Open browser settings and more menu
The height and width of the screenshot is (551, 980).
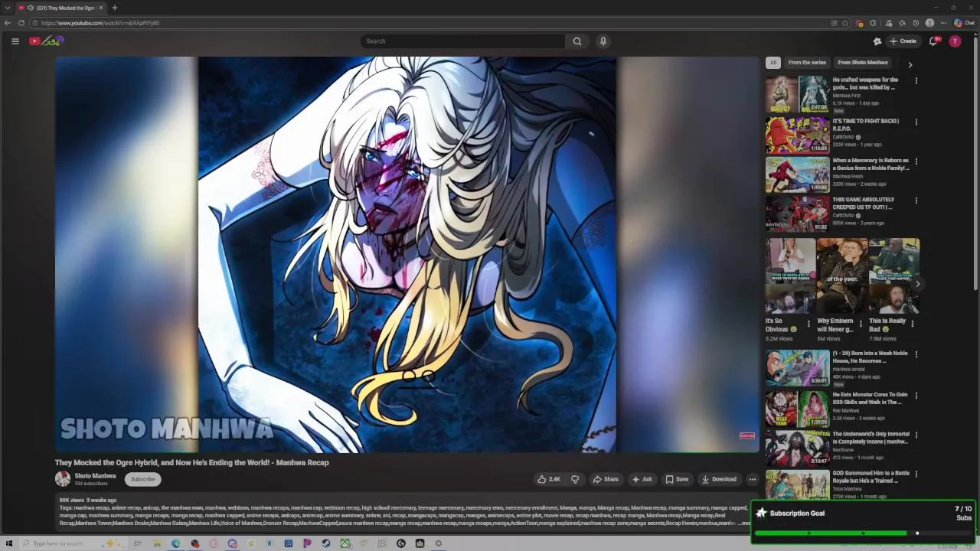943,23
